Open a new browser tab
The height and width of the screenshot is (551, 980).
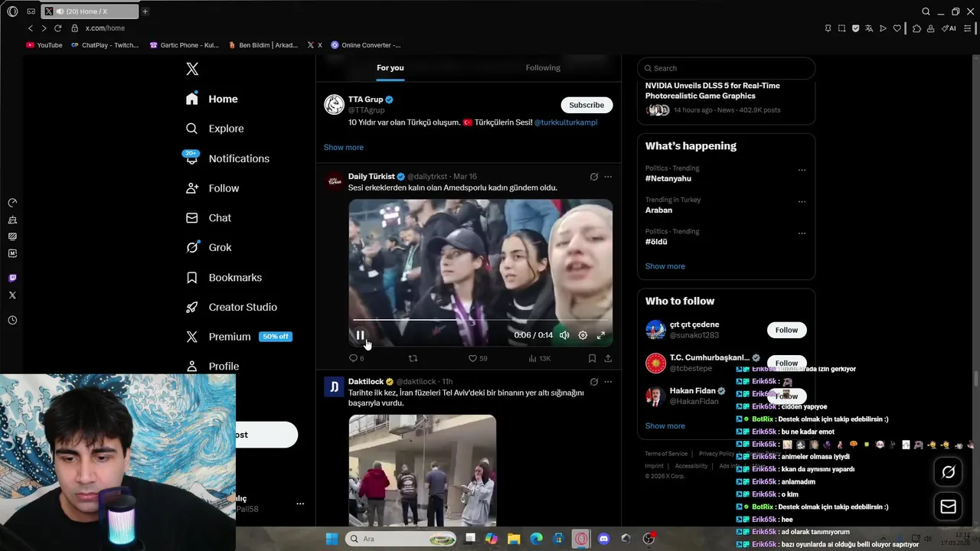tap(145, 11)
